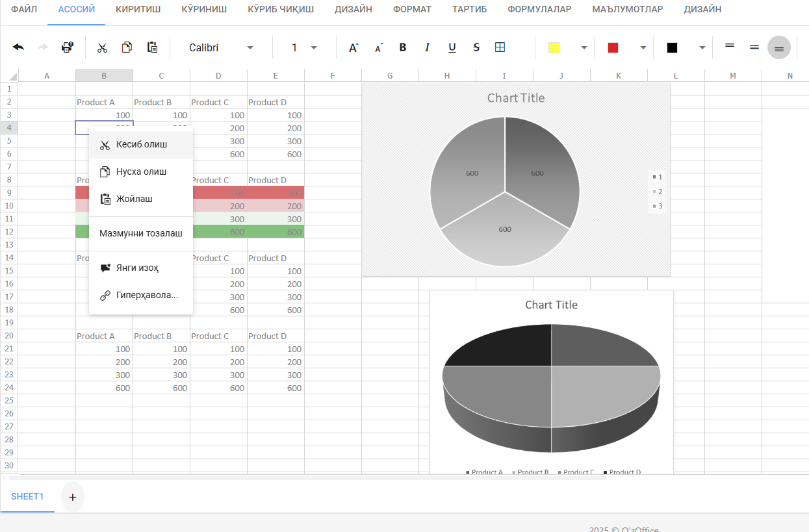Open the Calibri font family dropdown
Screen dimensions: 809x532
[221, 47]
